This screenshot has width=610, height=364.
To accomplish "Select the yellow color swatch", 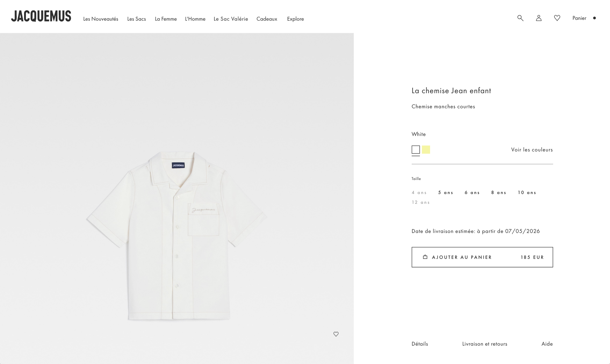I will pyautogui.click(x=426, y=150).
